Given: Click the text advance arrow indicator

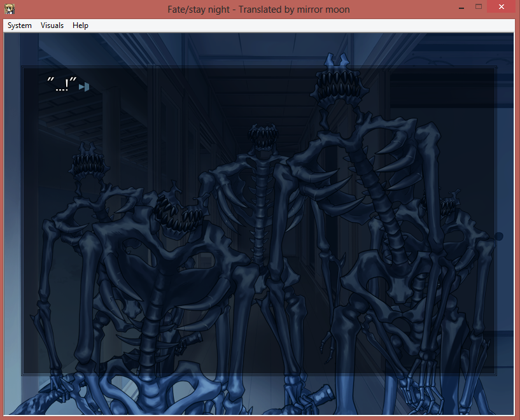Looking at the screenshot, I should tap(84, 87).
